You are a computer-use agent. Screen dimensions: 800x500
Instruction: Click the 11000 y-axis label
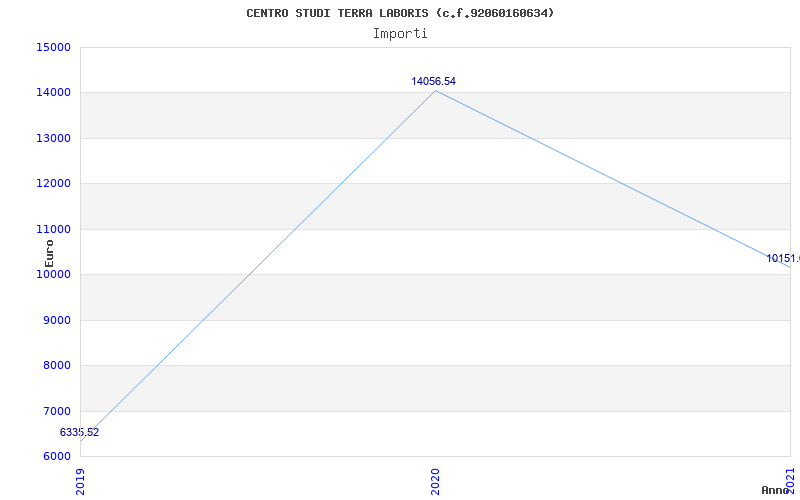tap(54, 229)
